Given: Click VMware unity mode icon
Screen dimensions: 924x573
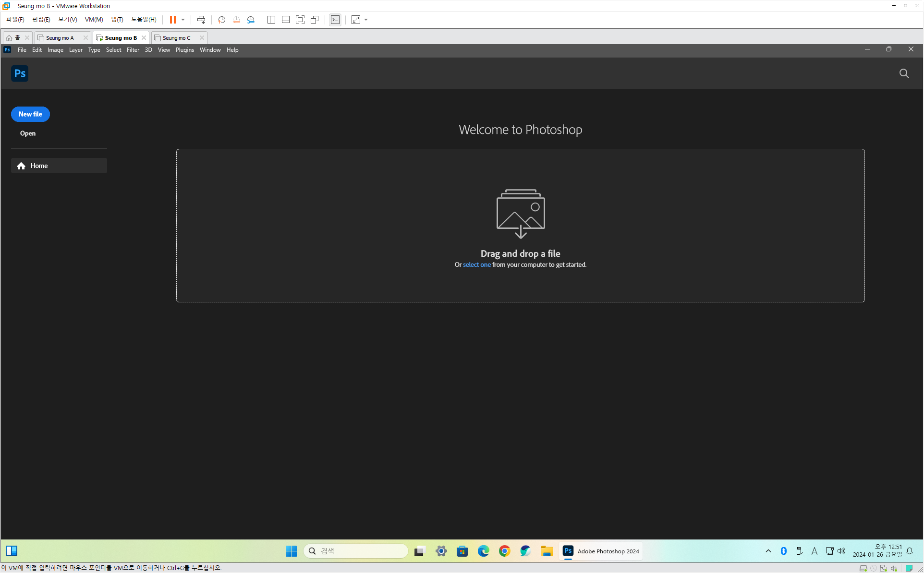Looking at the screenshot, I should coord(315,20).
